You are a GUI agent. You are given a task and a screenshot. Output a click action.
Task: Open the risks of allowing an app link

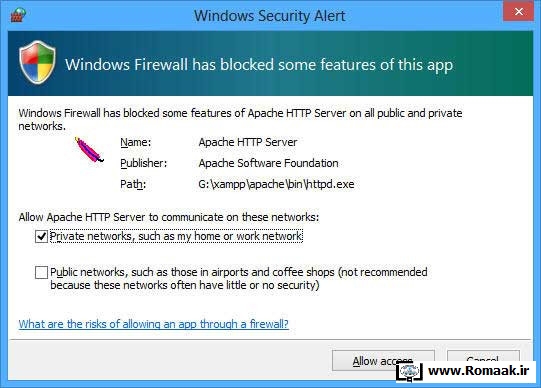[154, 324]
